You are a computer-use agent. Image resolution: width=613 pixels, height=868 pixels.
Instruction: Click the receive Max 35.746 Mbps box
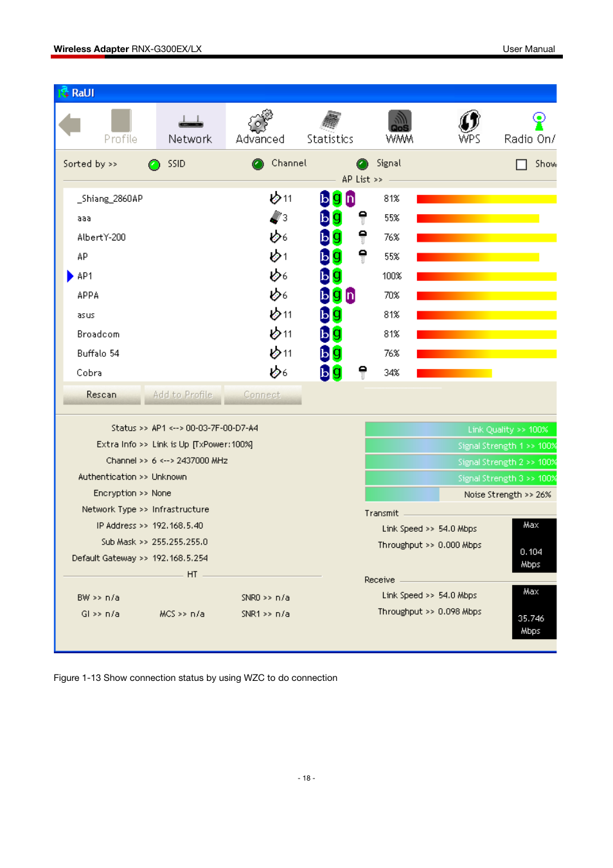coord(534,612)
